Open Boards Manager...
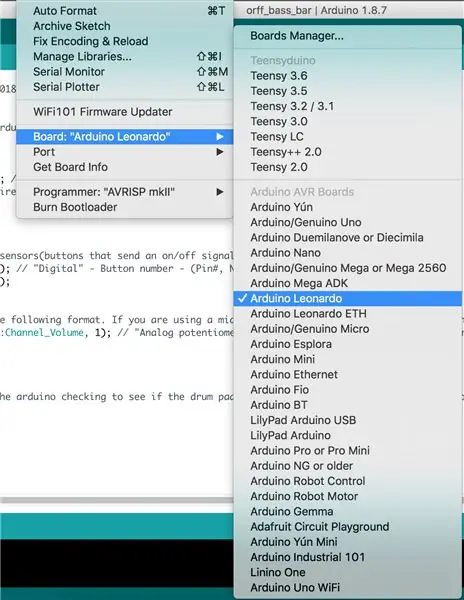The height and width of the screenshot is (600, 464). [x=348, y=36]
